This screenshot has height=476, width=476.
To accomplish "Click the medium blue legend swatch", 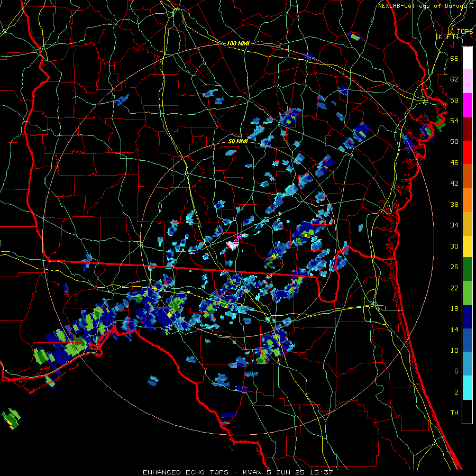I will pos(467,340).
